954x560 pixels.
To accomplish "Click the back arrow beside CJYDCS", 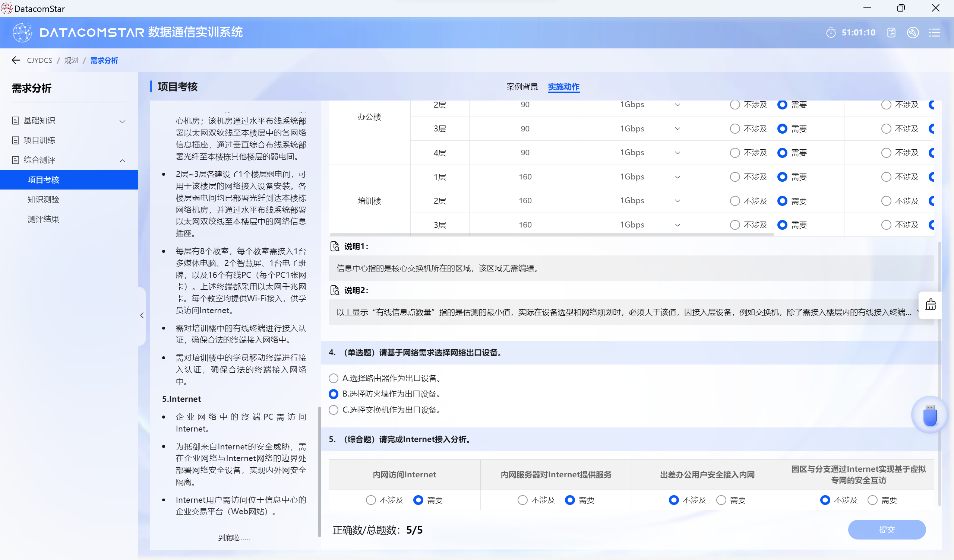I will click(x=16, y=60).
